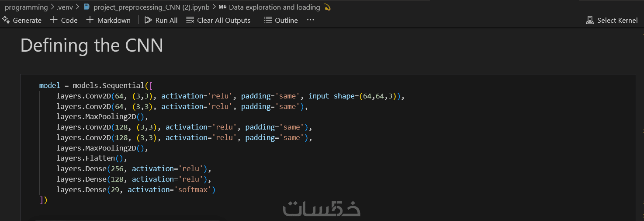The image size is (644, 221).
Task: Click the Run All play icon
Action: (x=148, y=20)
